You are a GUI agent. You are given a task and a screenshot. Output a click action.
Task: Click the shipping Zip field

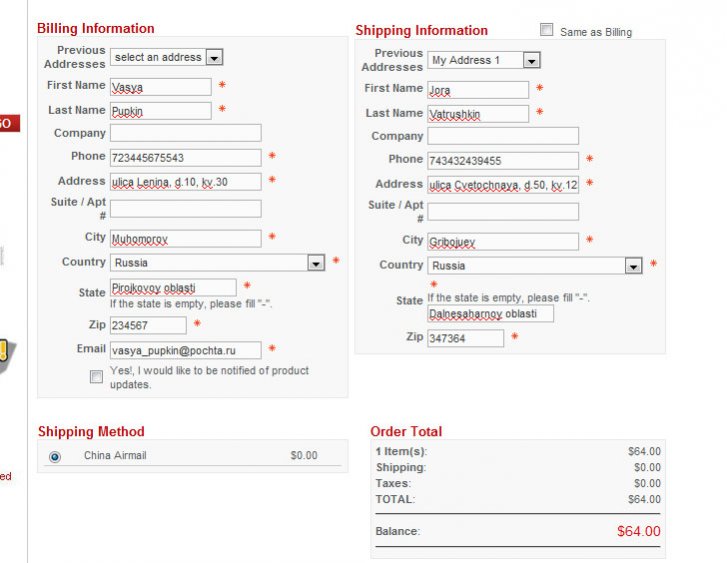tap(466, 339)
